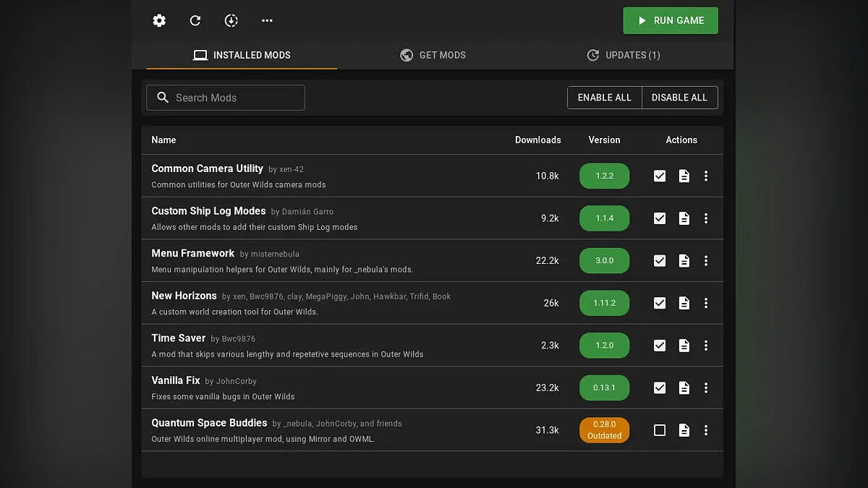Click the 1.1.4 version badge

coord(605,218)
